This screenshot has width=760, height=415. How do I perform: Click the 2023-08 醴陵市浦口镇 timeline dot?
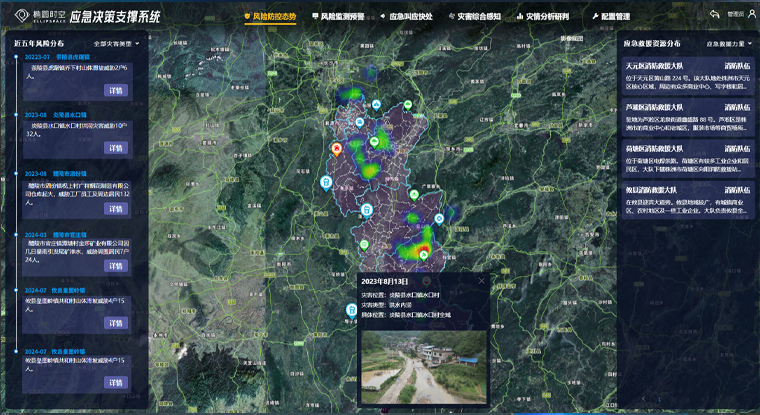pyautogui.click(x=15, y=173)
